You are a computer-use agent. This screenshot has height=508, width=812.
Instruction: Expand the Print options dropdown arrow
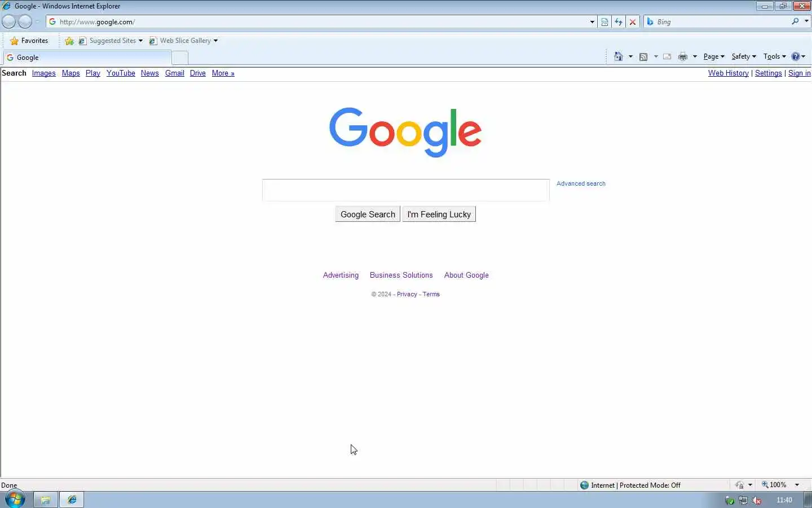[x=695, y=56]
